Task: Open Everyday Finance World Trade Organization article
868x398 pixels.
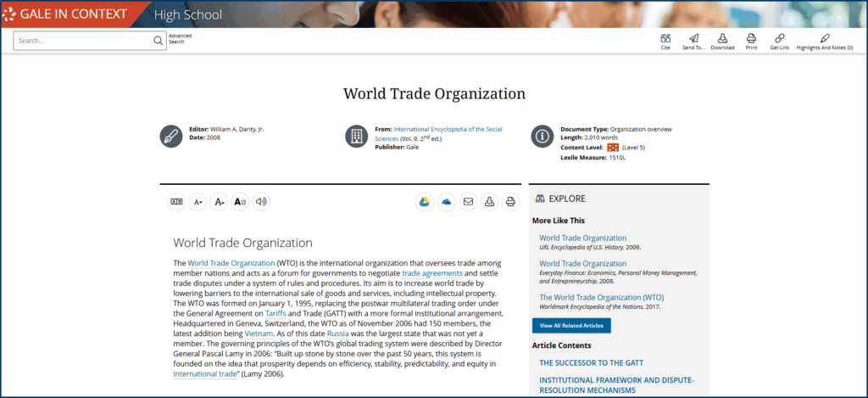Action: [583, 263]
